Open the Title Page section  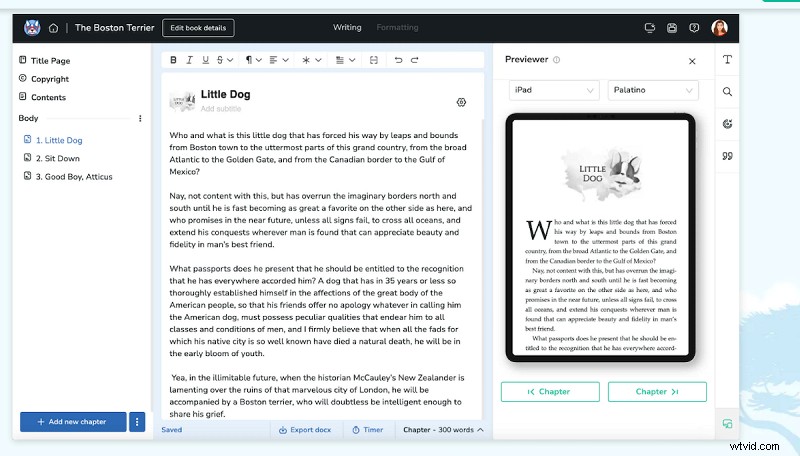pyautogui.click(x=44, y=61)
